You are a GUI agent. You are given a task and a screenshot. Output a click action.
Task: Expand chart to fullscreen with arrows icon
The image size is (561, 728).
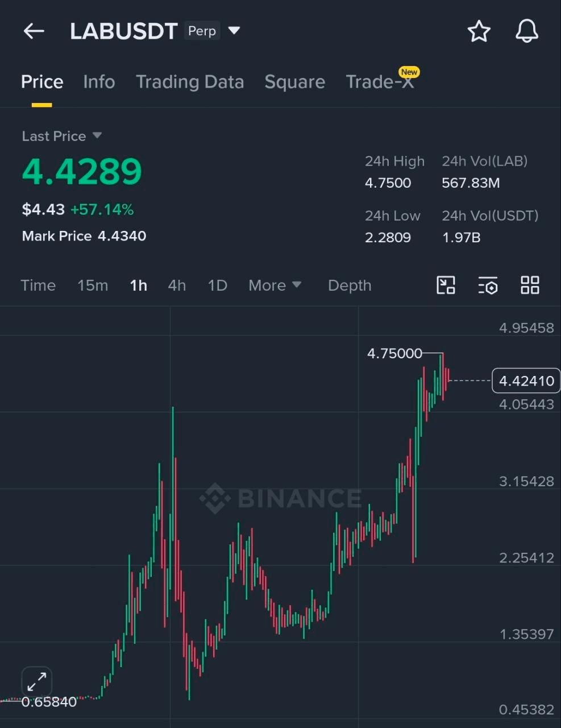[37, 681]
